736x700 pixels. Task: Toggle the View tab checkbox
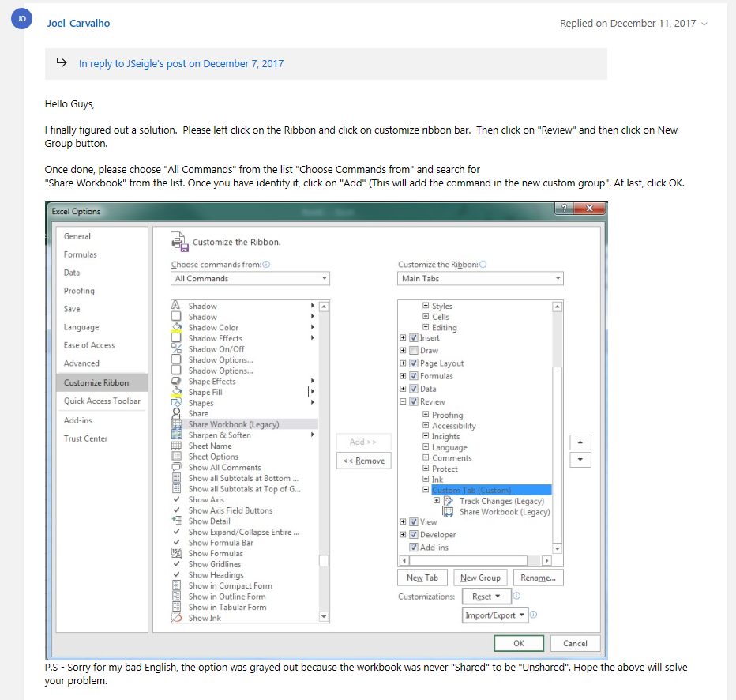click(x=414, y=521)
